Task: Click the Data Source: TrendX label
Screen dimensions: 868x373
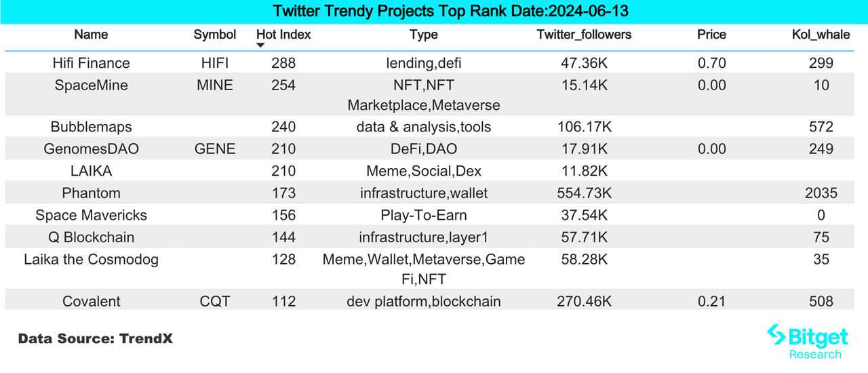Action: (x=96, y=338)
